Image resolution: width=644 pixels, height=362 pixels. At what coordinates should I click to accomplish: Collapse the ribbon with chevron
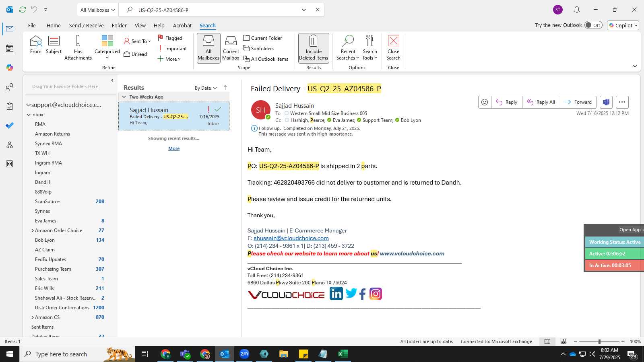pyautogui.click(x=635, y=66)
